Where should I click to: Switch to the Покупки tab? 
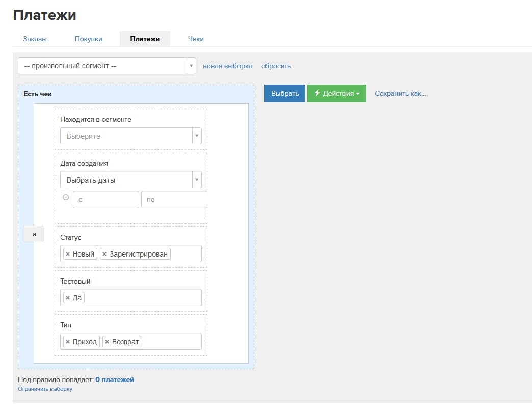point(88,39)
